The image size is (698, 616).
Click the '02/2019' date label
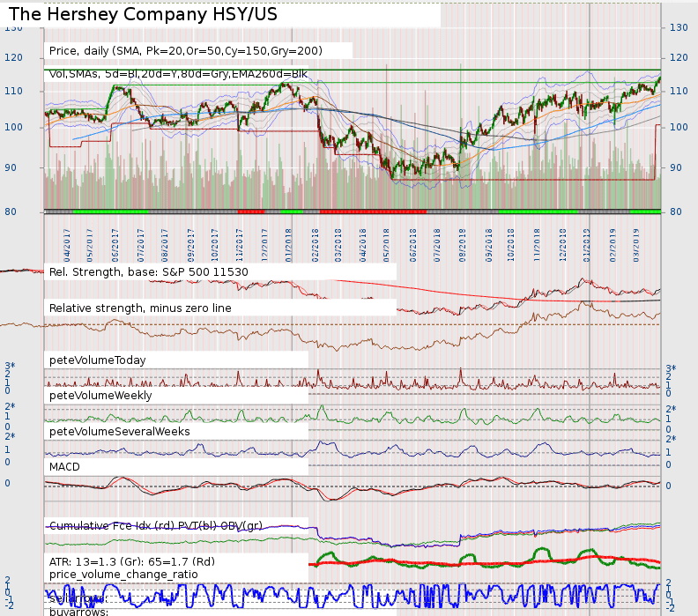click(613, 245)
